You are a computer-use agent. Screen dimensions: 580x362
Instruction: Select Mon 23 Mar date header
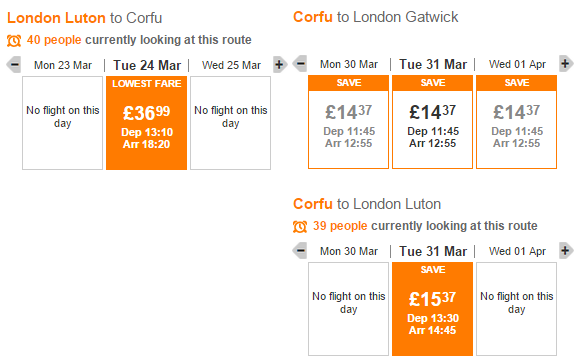point(63,65)
